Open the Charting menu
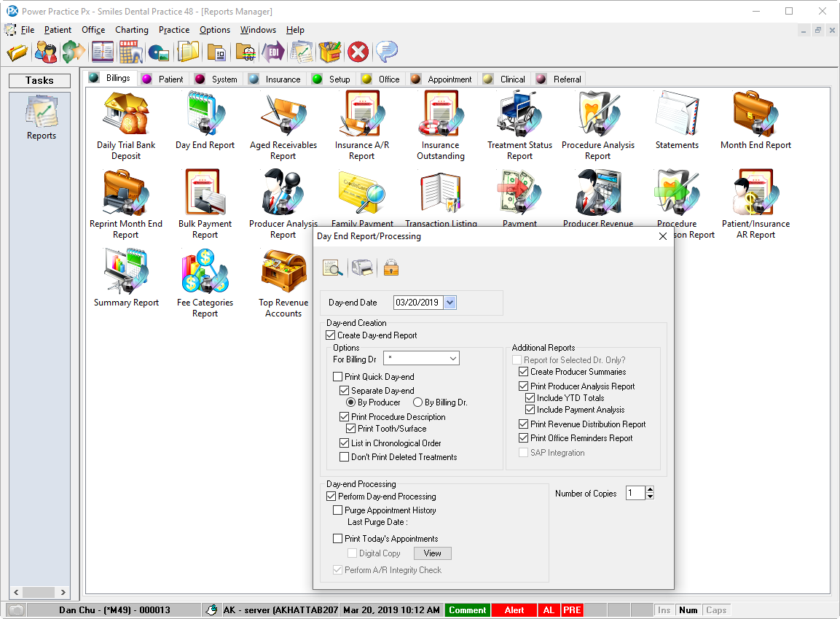Screen dimensions: 840x619 coord(131,30)
